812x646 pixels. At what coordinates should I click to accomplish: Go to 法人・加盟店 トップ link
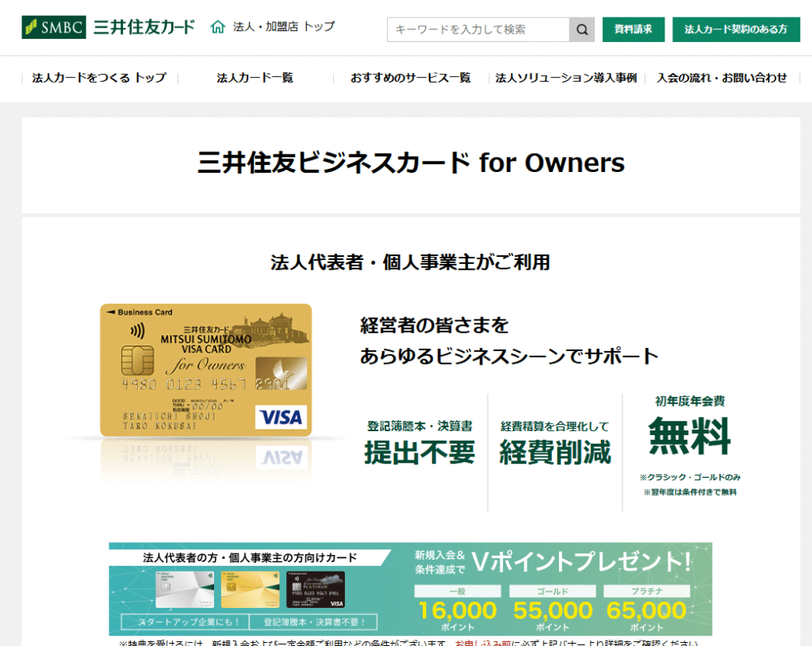click(x=283, y=27)
